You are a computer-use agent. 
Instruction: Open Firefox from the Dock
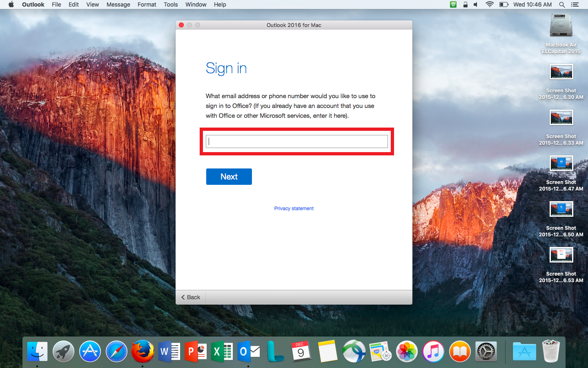pyautogui.click(x=143, y=352)
